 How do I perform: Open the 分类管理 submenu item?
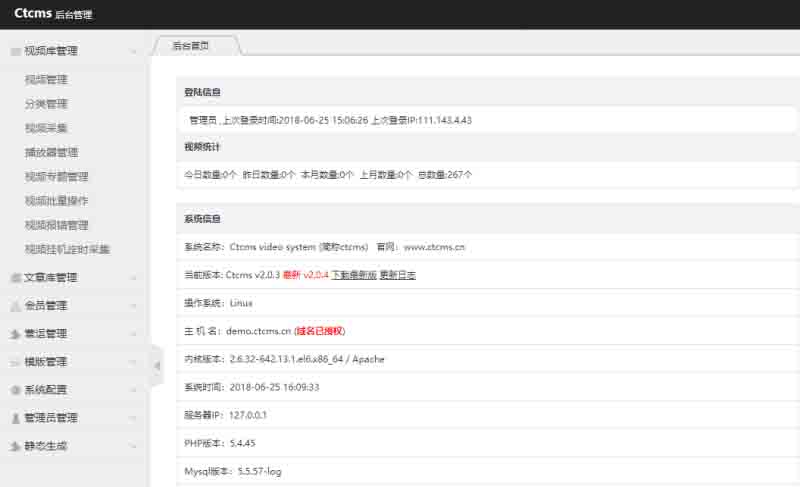(x=46, y=104)
